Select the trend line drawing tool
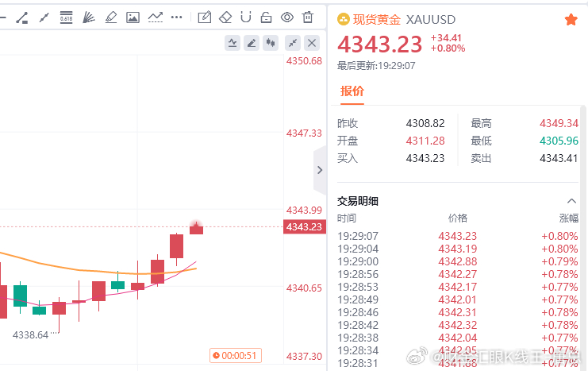This screenshot has height=371, width=588. click(x=22, y=17)
